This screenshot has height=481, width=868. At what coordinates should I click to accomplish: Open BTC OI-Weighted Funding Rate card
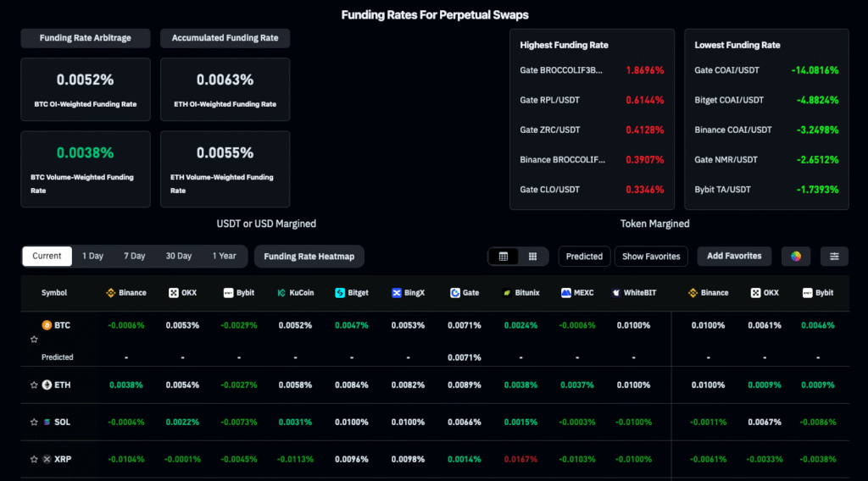(86, 90)
